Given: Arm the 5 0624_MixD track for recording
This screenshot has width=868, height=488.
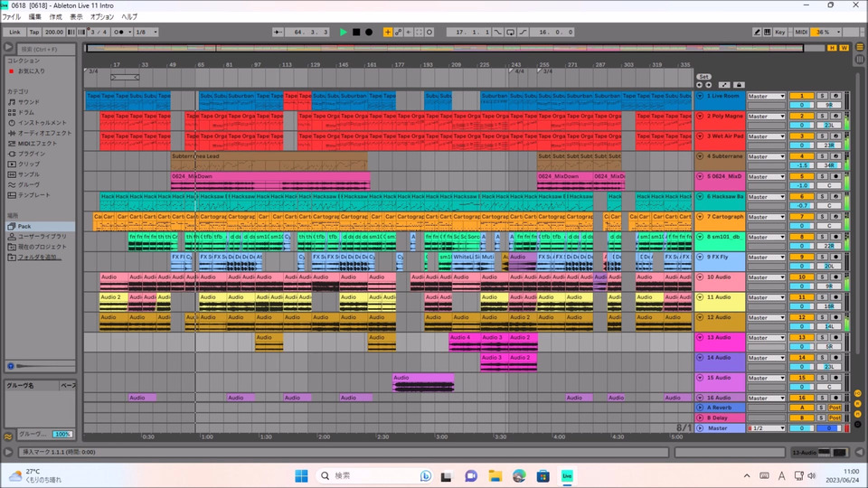Looking at the screenshot, I should point(835,176).
